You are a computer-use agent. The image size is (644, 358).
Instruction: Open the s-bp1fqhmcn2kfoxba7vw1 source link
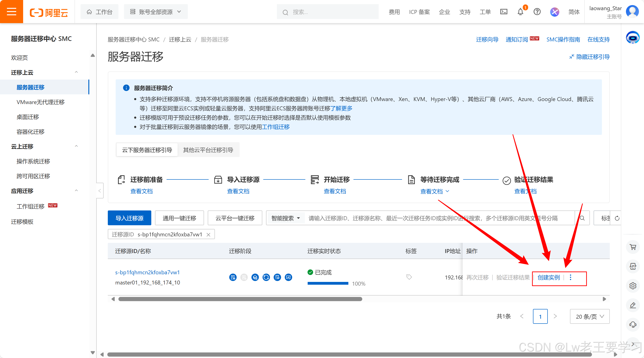click(x=147, y=272)
